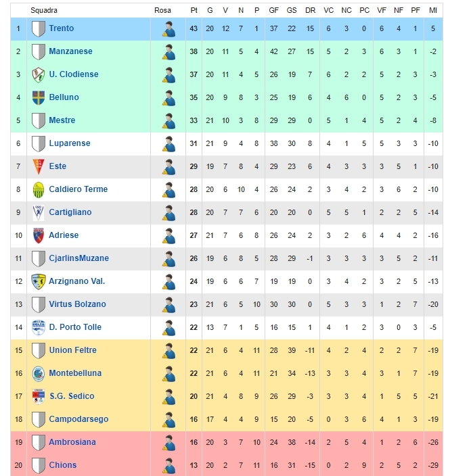This screenshot has height=476, width=450.
Task: View Este roster via player icon
Action: 168,166
